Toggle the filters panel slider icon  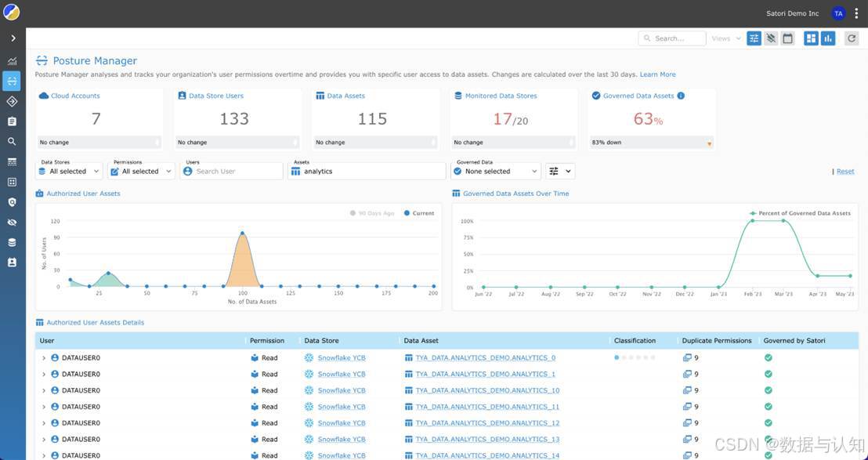pyautogui.click(x=754, y=38)
